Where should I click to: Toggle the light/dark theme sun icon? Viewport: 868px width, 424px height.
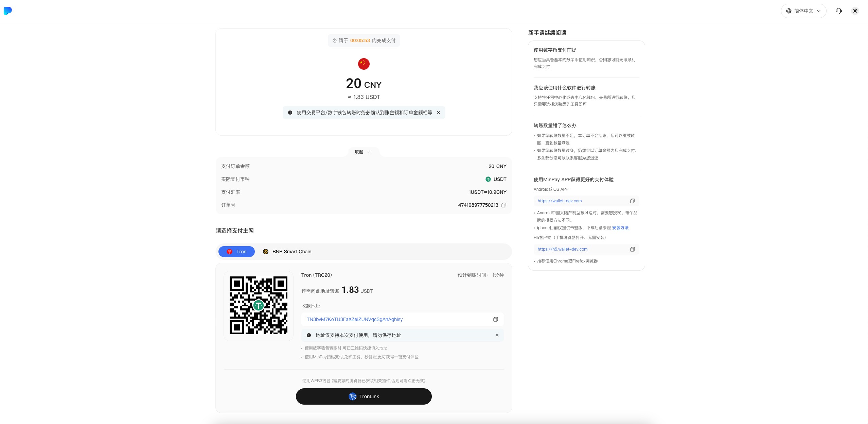(855, 11)
